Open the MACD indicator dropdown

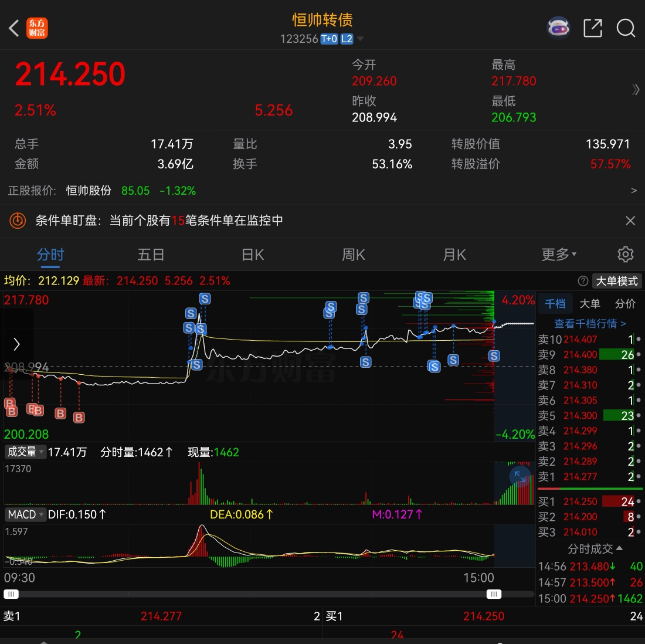(25, 514)
